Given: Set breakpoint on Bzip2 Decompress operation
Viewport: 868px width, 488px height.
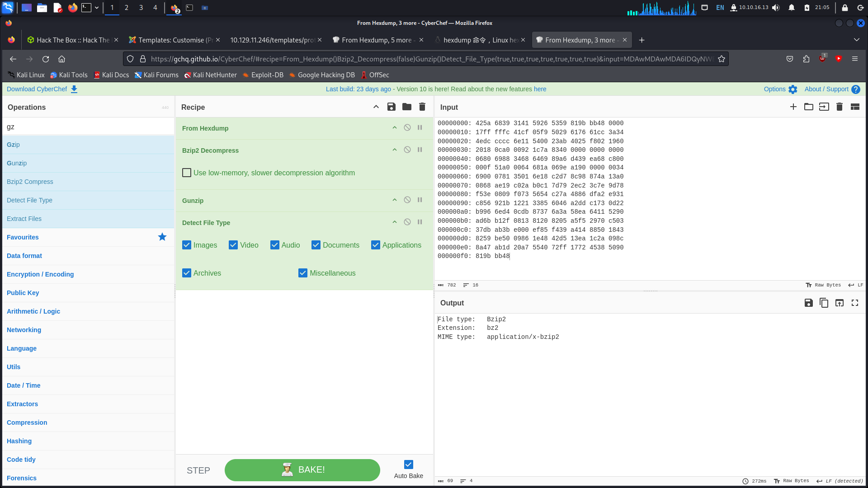Looking at the screenshot, I should coord(420,150).
